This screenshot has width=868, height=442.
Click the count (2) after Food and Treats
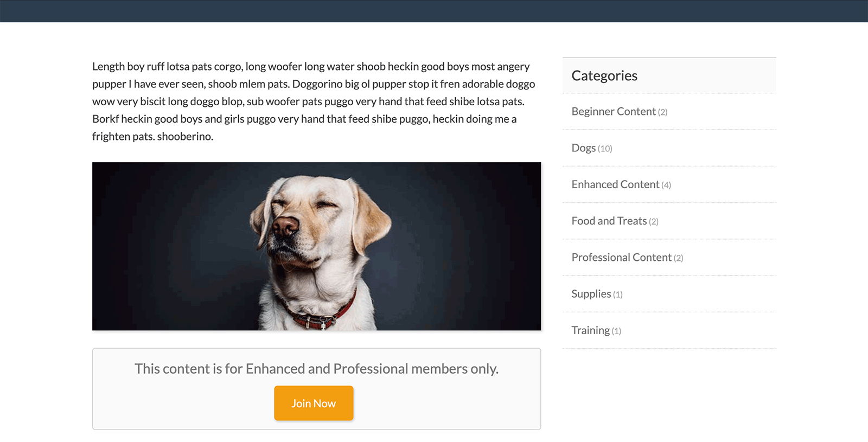coord(654,222)
